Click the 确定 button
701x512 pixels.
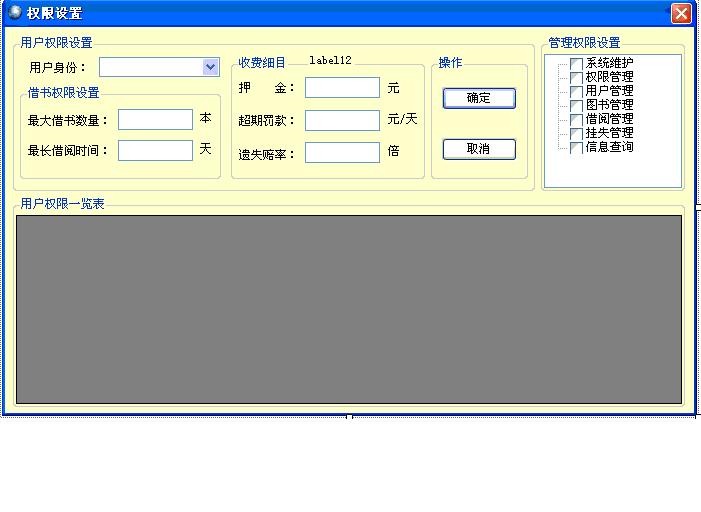pos(479,98)
